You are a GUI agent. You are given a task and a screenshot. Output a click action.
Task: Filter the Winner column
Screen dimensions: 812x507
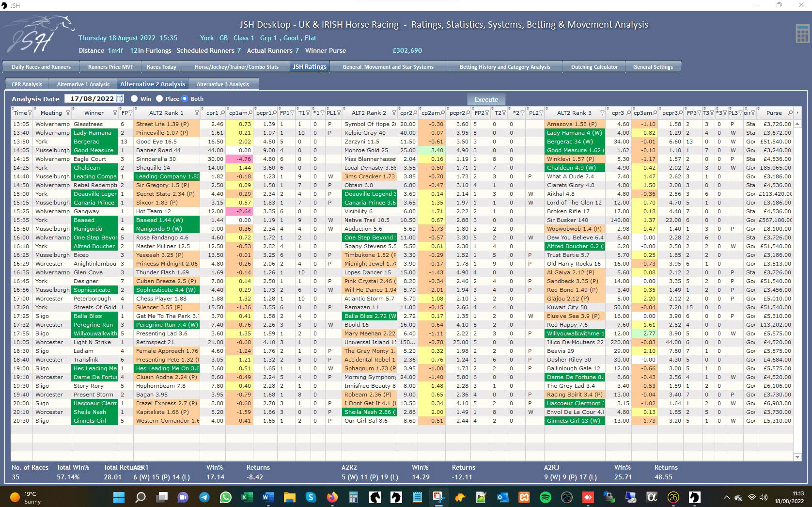pos(115,113)
